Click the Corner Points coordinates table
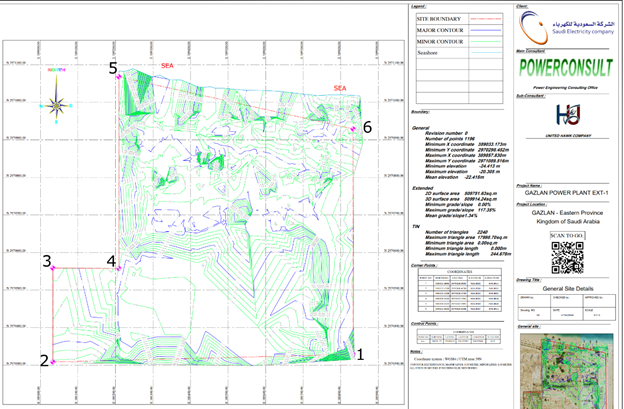 (x=460, y=290)
